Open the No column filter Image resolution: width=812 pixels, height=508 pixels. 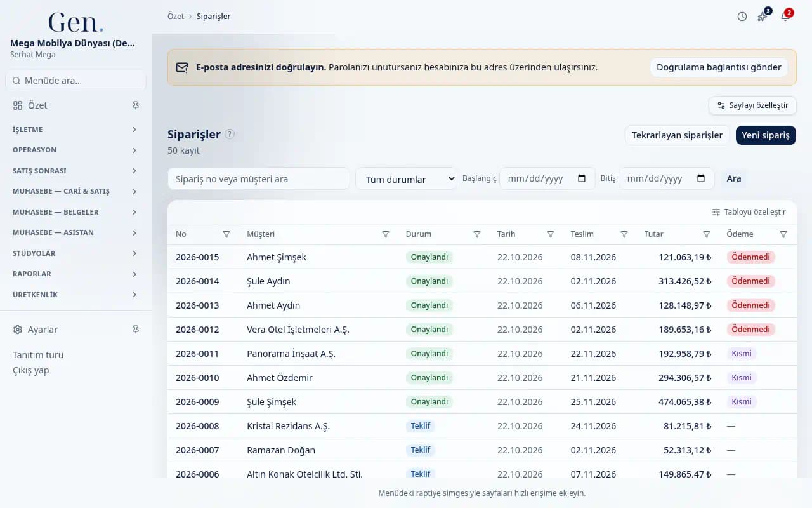[x=226, y=234]
